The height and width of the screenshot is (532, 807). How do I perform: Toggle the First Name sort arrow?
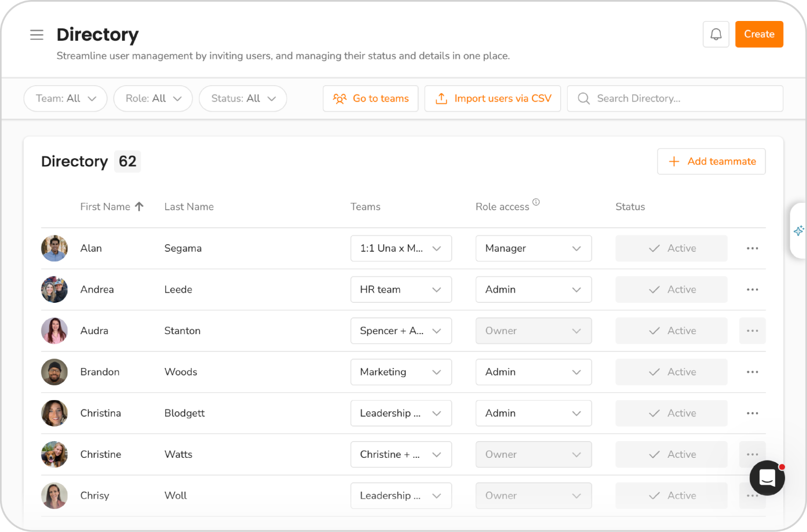139,206
